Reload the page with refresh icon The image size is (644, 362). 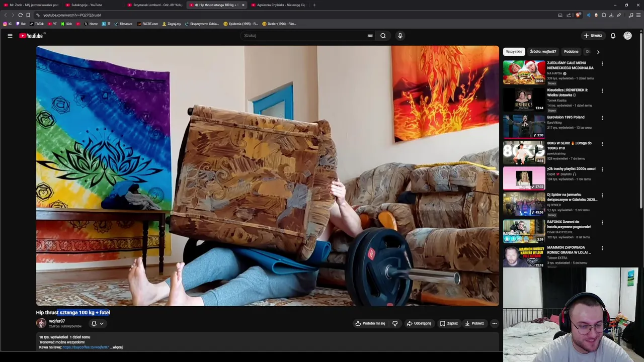20,15
